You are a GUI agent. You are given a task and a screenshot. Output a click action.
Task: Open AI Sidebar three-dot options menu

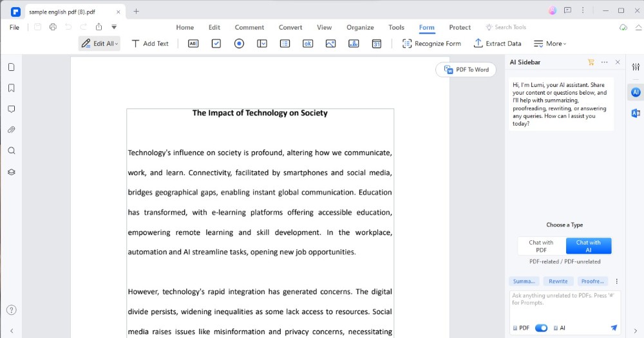point(604,62)
